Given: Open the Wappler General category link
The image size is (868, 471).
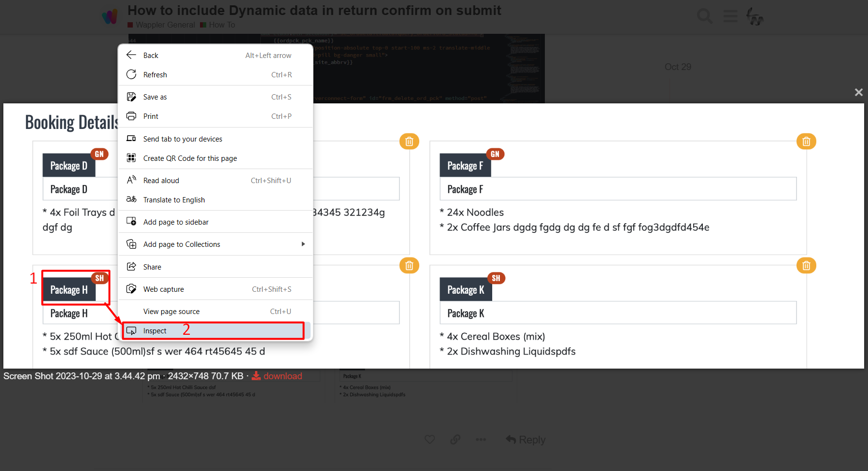Looking at the screenshot, I should pos(165,25).
